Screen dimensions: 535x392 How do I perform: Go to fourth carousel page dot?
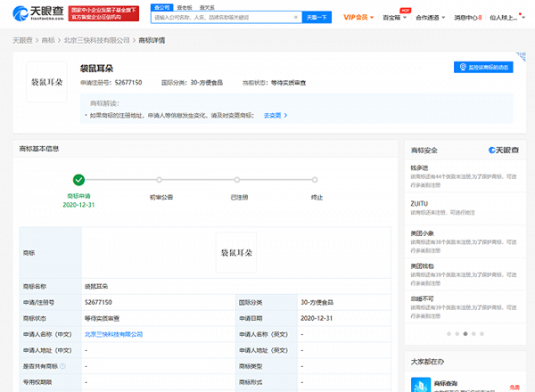coord(473,334)
